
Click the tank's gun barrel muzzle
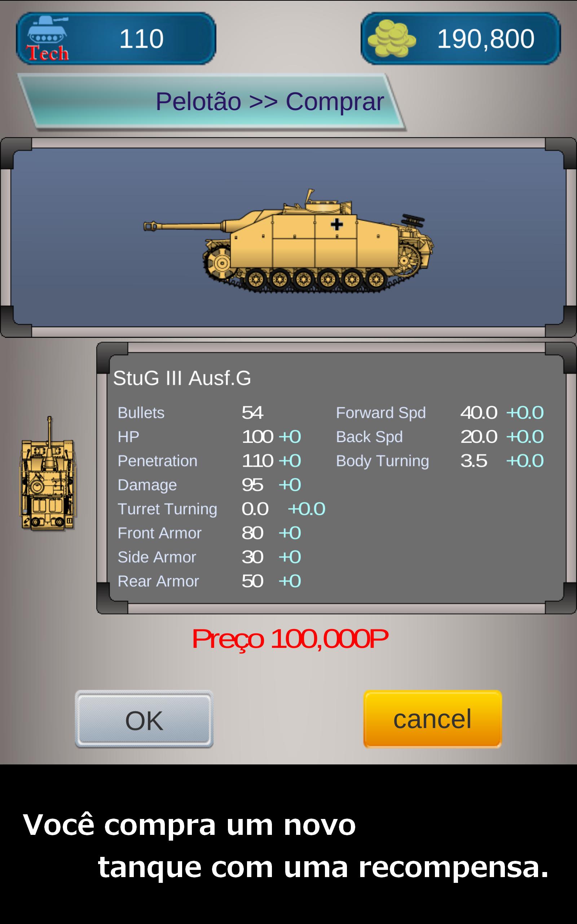click(150, 226)
